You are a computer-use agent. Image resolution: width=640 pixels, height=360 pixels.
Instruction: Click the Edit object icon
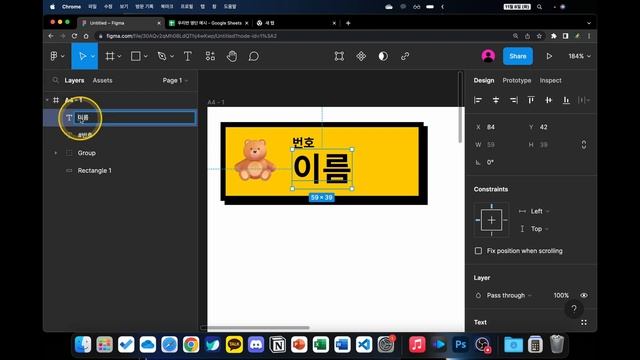(x=339, y=56)
